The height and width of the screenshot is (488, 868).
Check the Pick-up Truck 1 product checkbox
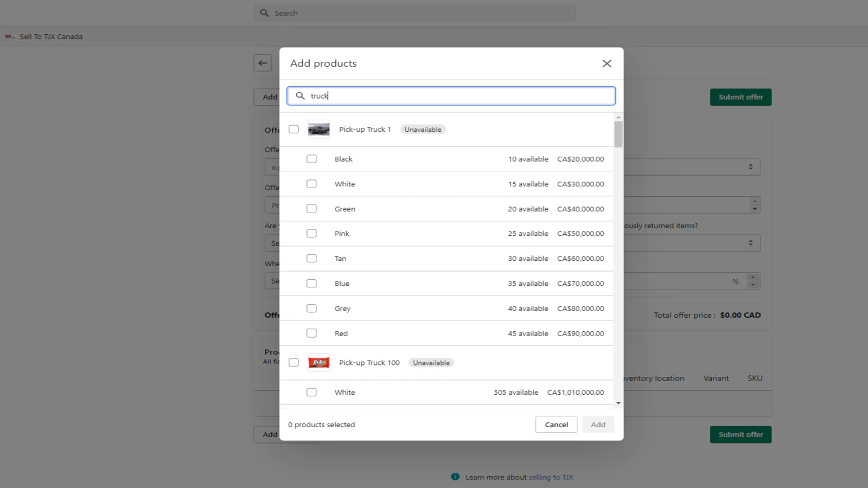click(293, 130)
